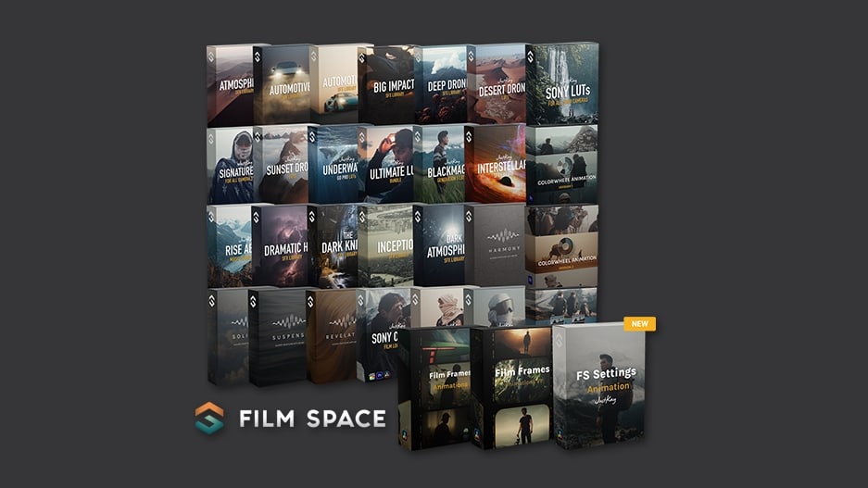This screenshot has height=488, width=868.
Task: Click the FILM SPACE wordmark text
Action: (x=312, y=419)
